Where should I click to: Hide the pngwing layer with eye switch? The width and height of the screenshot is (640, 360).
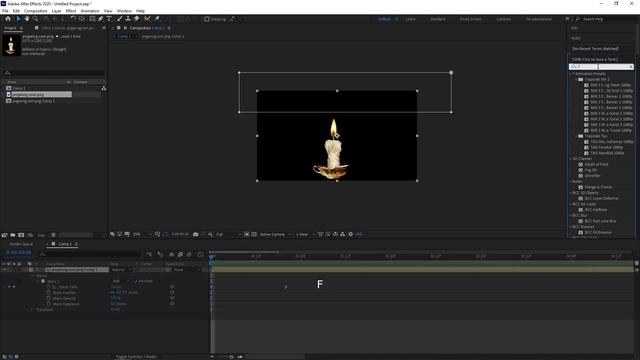(x=4, y=270)
